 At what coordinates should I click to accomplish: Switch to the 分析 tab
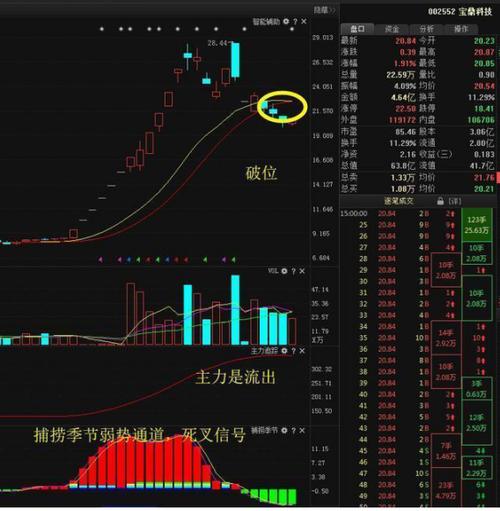426,29
